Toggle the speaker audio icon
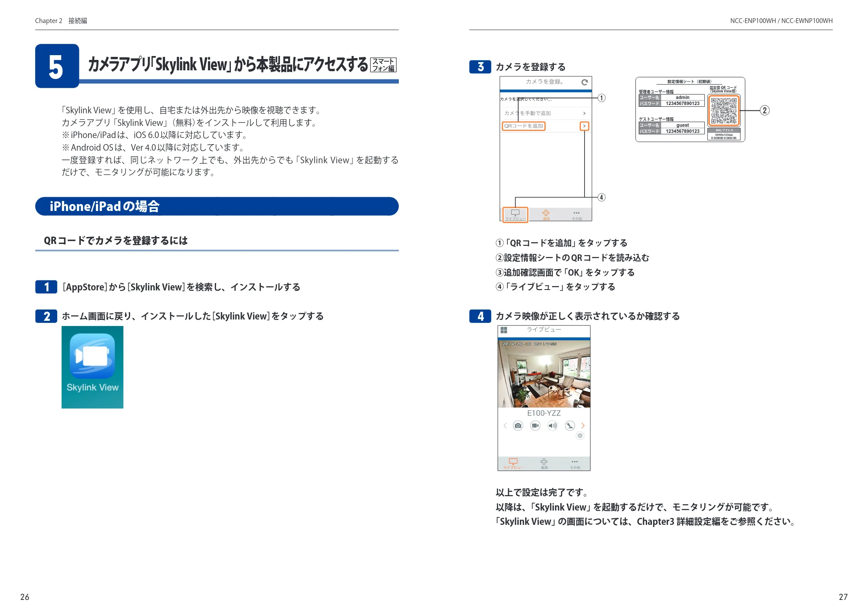 [x=552, y=425]
